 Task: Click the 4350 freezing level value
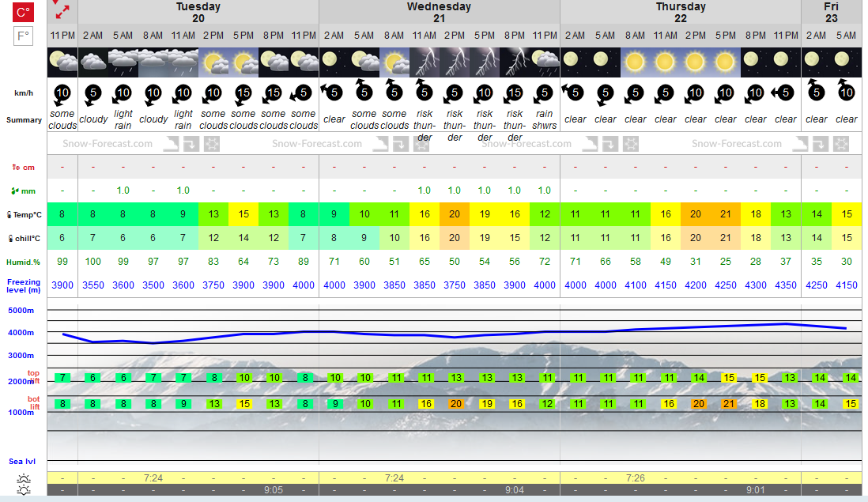[x=786, y=285]
